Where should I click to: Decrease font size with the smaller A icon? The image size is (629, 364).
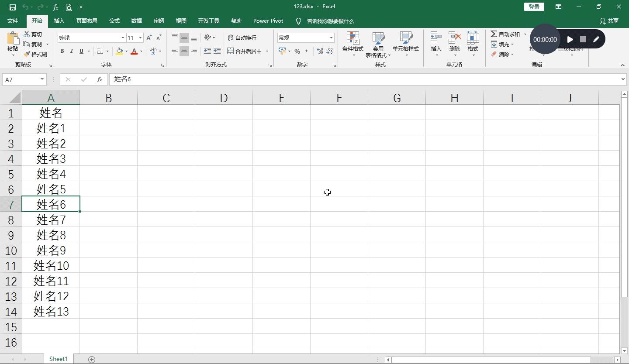click(158, 38)
